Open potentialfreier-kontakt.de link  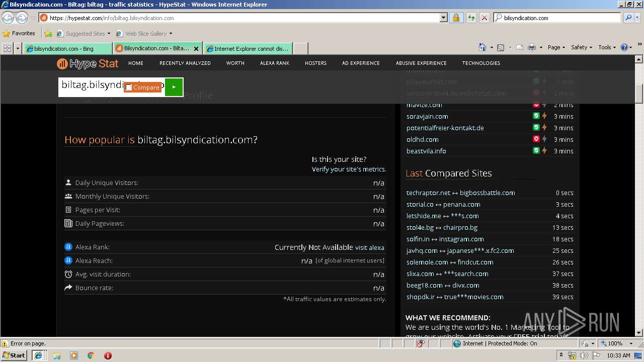coord(445,128)
